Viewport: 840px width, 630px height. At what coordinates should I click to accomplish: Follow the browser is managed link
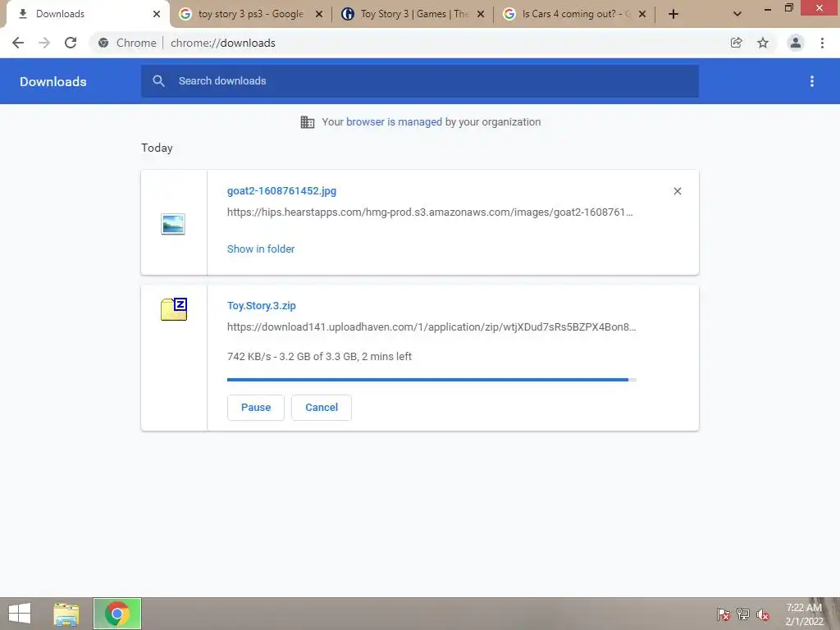point(395,121)
